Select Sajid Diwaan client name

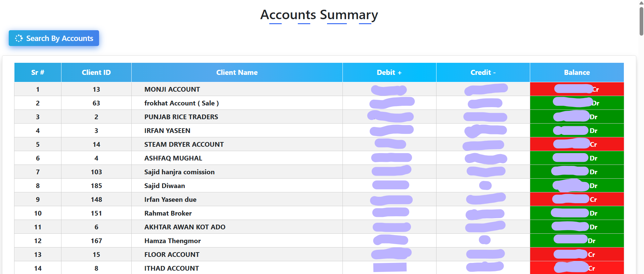(x=165, y=186)
